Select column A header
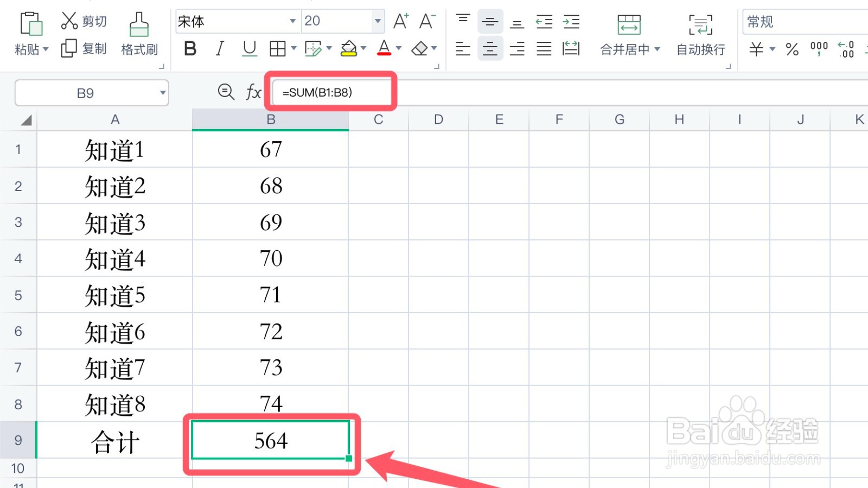Screen dimensions: 868x488 (114, 119)
